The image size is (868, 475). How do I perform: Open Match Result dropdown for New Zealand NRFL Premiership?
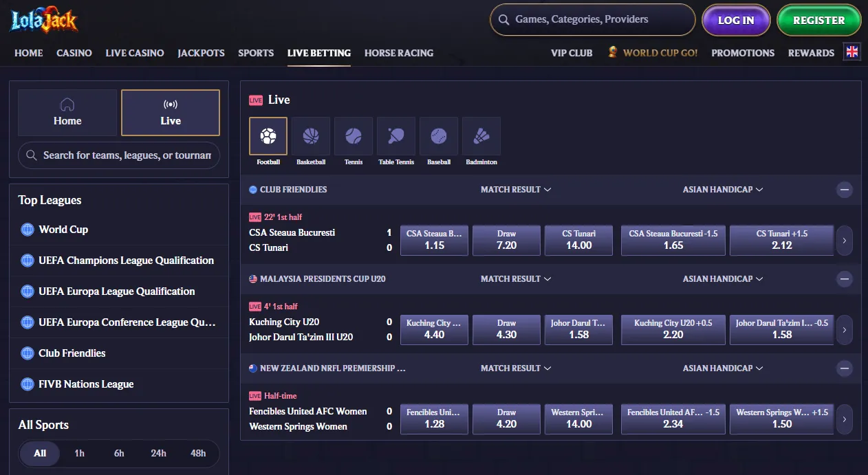(516, 368)
